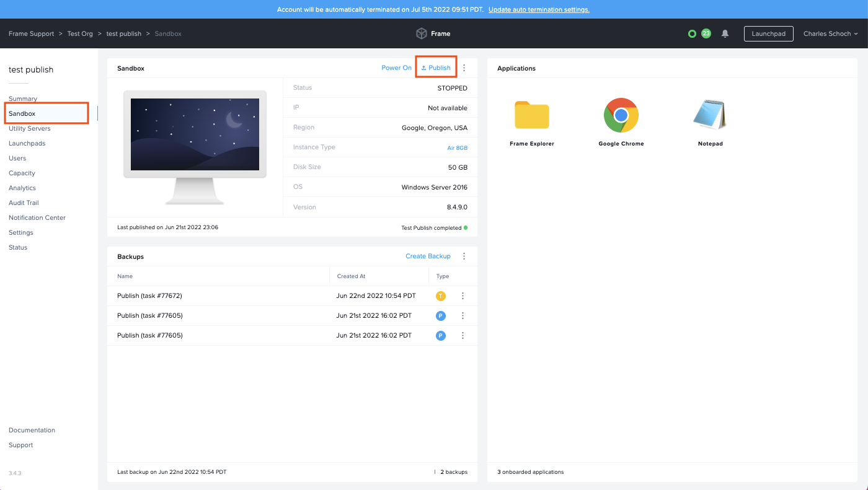Open the Backups panel three-dot menu
This screenshot has height=490, width=868.
[464, 256]
